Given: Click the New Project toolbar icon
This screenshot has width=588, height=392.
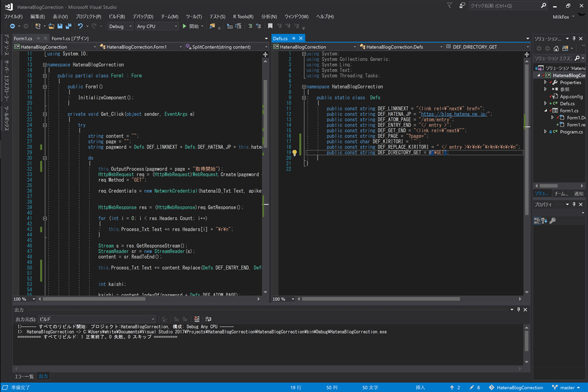Looking at the screenshot, I should coord(37,26).
